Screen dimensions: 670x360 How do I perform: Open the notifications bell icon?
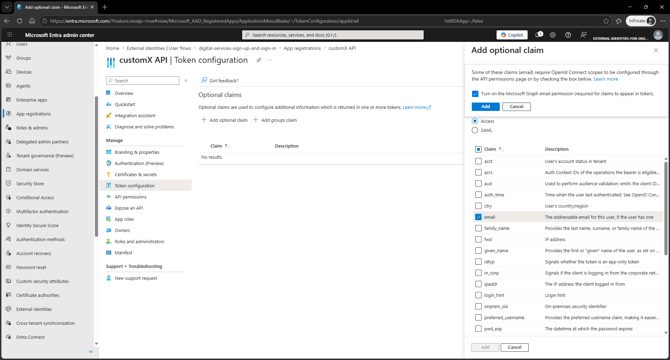pos(539,35)
